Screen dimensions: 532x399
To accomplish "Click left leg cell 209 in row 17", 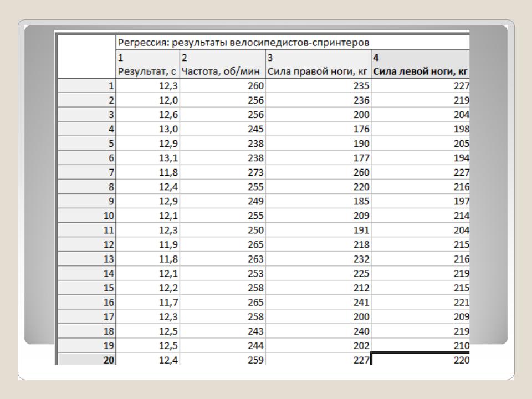I will pyautogui.click(x=421, y=316).
